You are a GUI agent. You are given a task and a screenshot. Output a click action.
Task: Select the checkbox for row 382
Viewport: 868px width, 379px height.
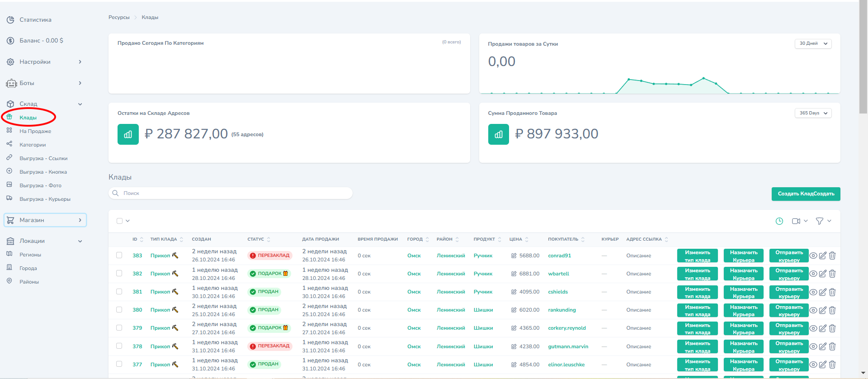click(x=119, y=273)
